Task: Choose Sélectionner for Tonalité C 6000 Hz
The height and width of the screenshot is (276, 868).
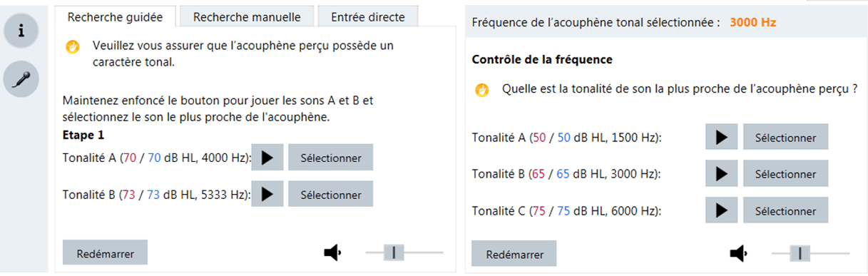Action: pyautogui.click(x=785, y=210)
